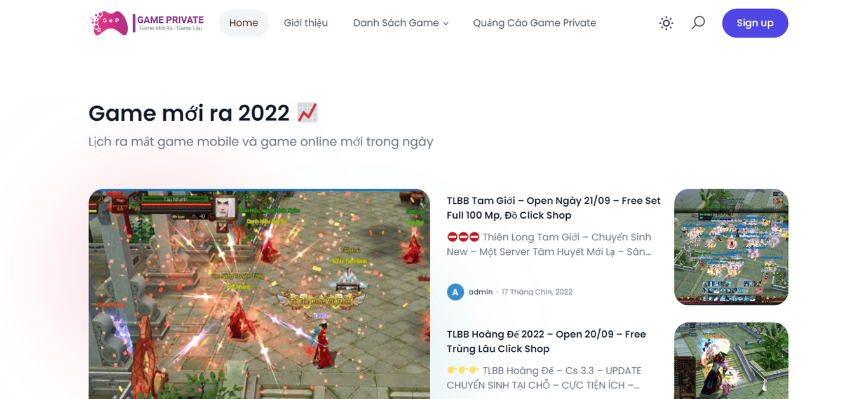Open the search magnifier icon
868x399 pixels.
point(698,23)
